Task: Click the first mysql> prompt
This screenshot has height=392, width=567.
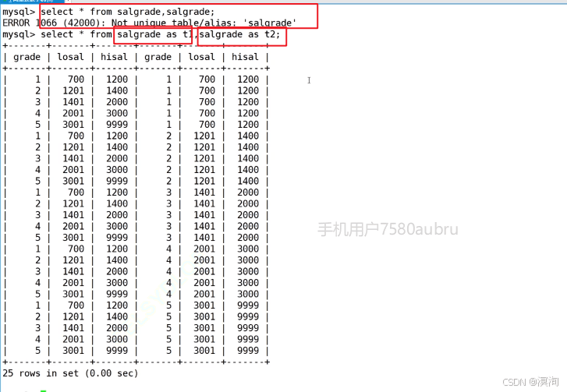Action: coord(18,12)
